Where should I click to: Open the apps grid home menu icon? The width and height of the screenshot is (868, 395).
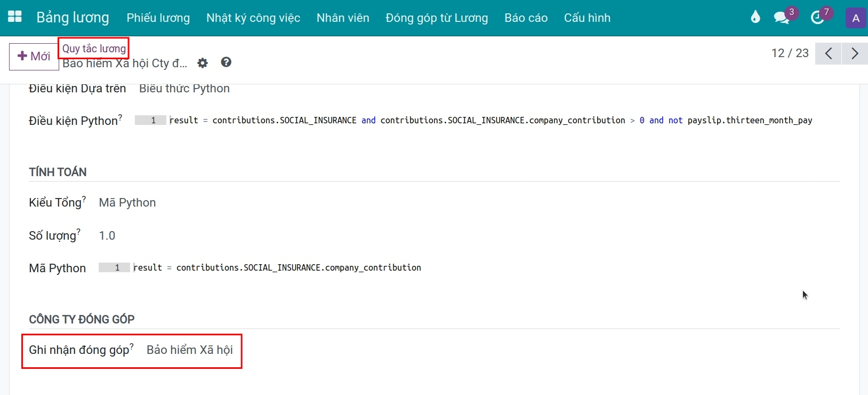[x=15, y=17]
